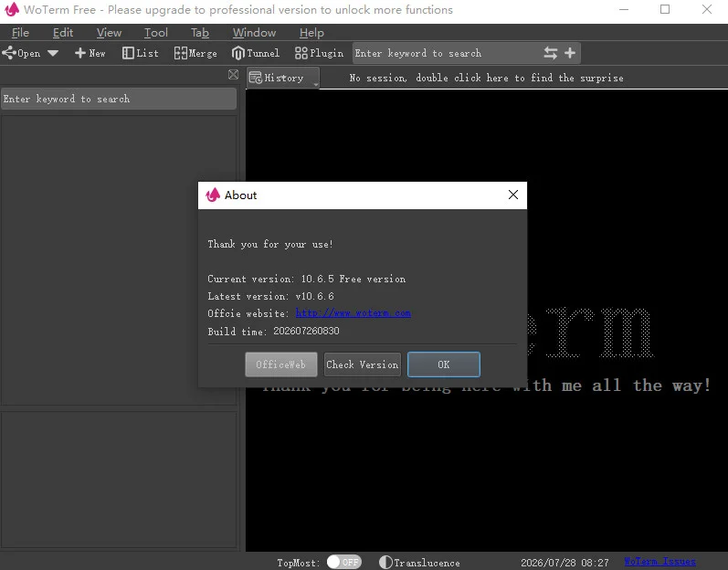728x570 pixels.
Task: Expand the dropdown arrow beside Open
Action: point(53,53)
